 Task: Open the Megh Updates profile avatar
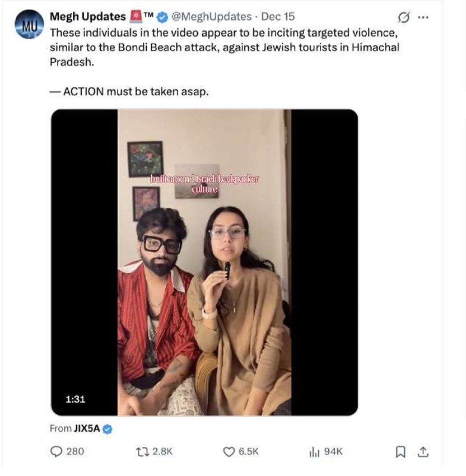29,24
